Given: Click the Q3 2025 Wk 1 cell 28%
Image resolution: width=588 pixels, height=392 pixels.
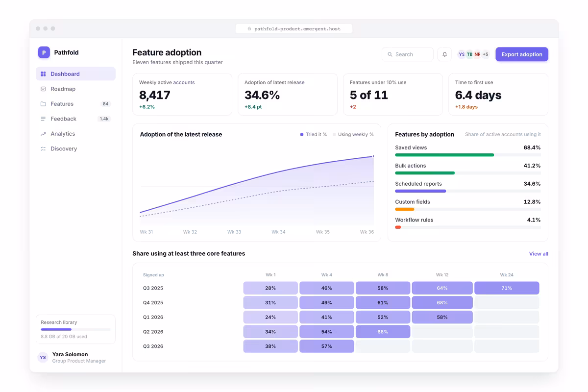Looking at the screenshot, I should point(270,288).
